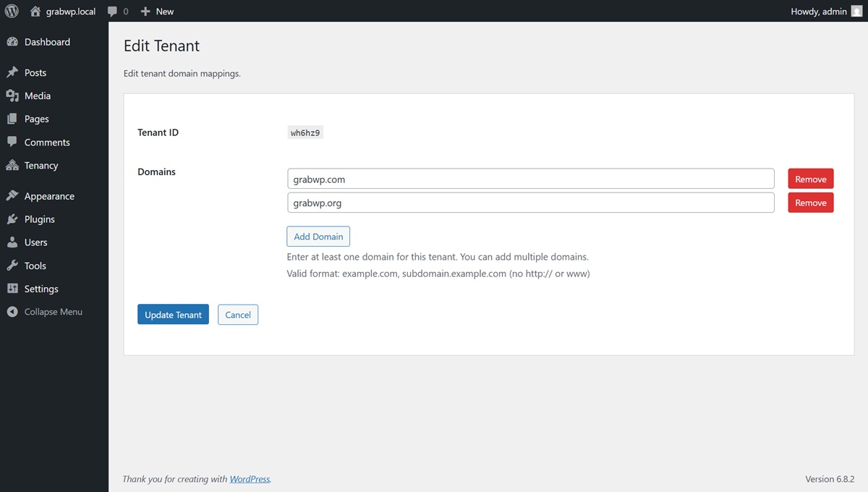Click the Posts pin icon
This screenshot has width=868, height=492.
point(12,72)
